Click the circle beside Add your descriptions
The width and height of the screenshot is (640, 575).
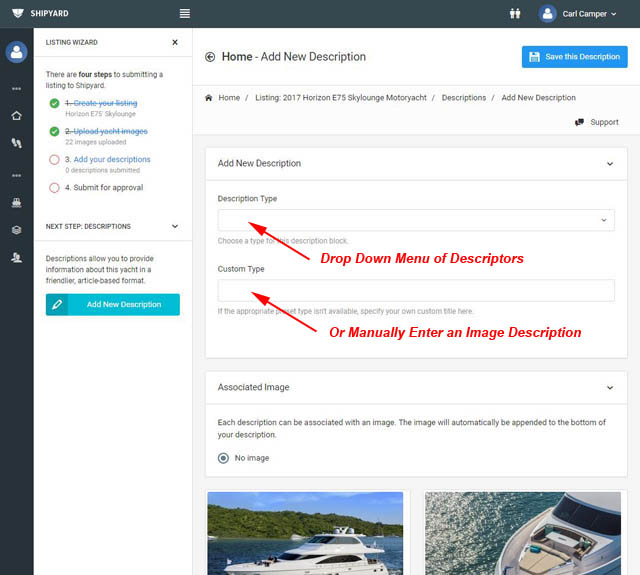point(53,159)
